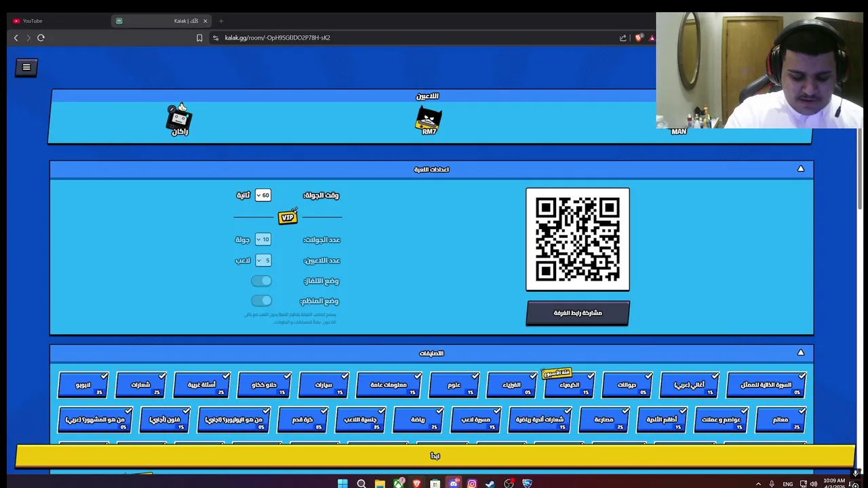Open Microsoft Store from taskbar
The height and width of the screenshot is (488, 868).
click(435, 483)
